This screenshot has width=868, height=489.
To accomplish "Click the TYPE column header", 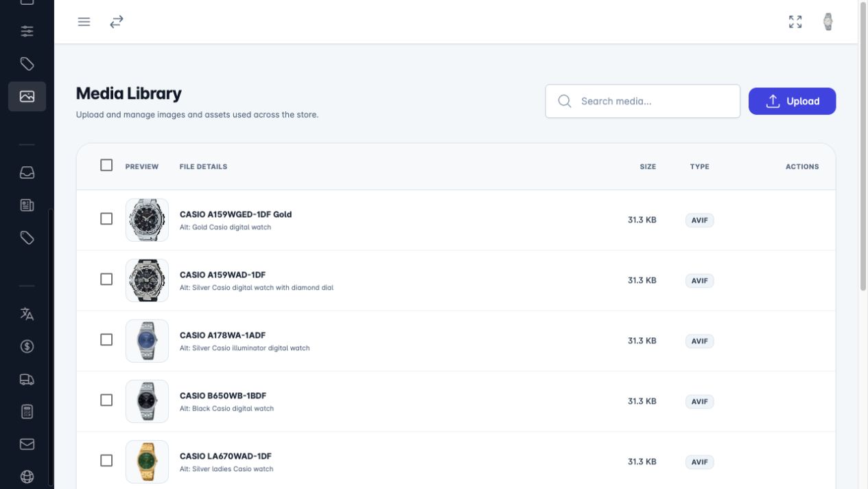I will point(699,166).
